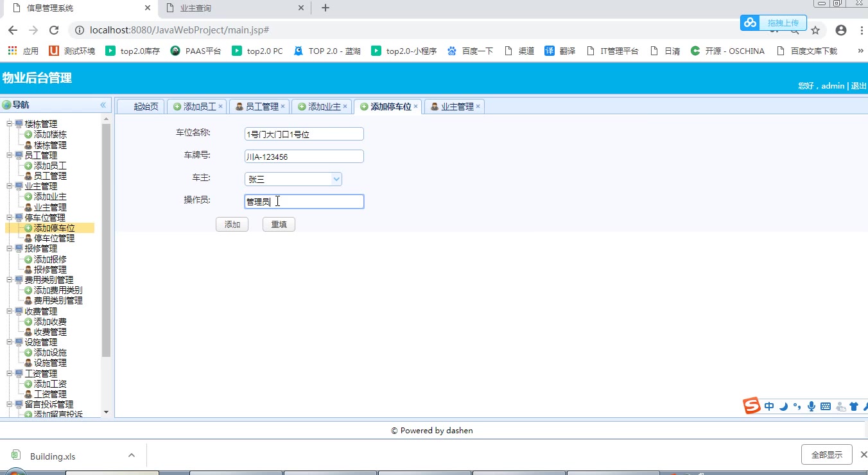Click the 退出 logout link
Screen dimensions: 868x475
point(858,86)
